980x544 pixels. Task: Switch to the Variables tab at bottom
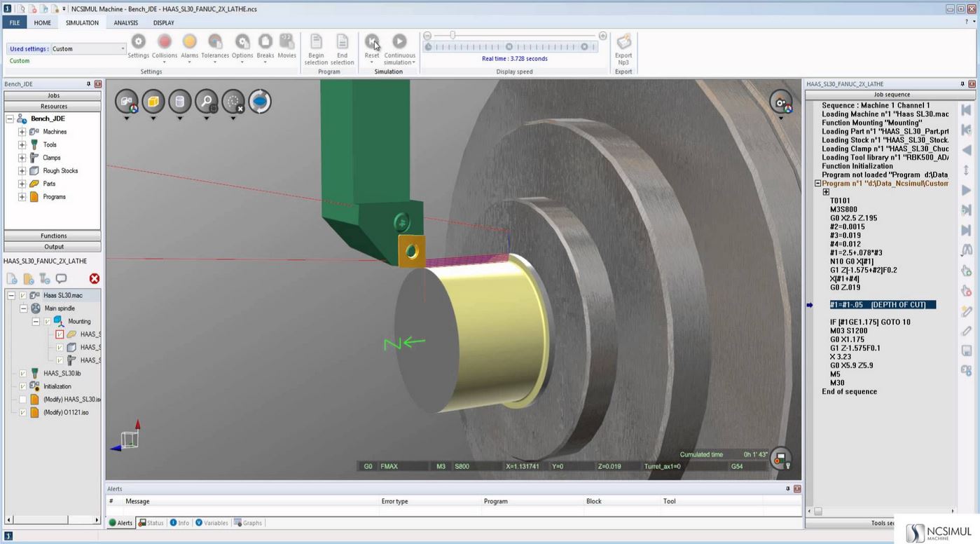click(212, 523)
